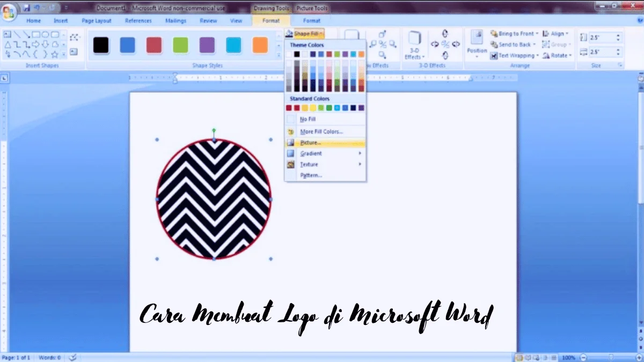Pick the orange swatch in Shape Styles
Viewport: 644px width, 362px height.
pyautogui.click(x=260, y=45)
